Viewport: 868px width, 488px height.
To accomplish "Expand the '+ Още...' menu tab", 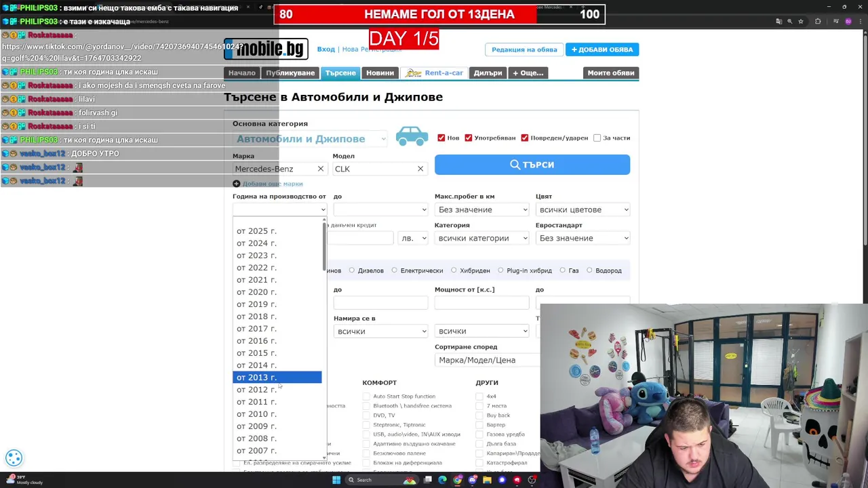I will tap(528, 73).
